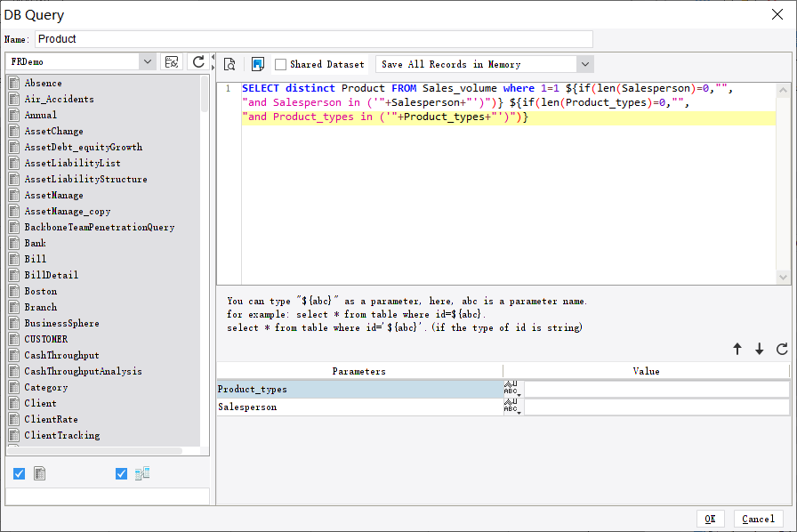Screen dimensions: 797x532
Task: Click the blue SQL formatting icon
Action: tap(257, 64)
